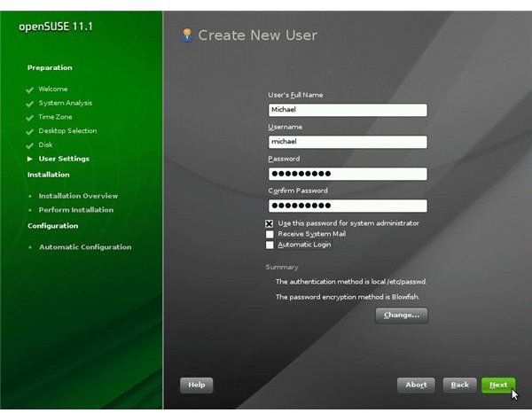This screenshot has width=532, height=413.
Task: Proceed with the Next button
Action: (498, 386)
